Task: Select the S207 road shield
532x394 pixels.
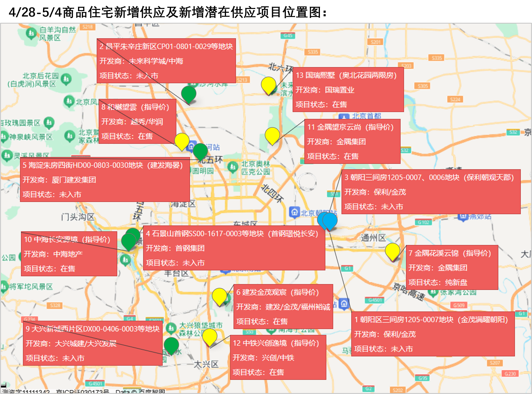Action: tap(495, 363)
